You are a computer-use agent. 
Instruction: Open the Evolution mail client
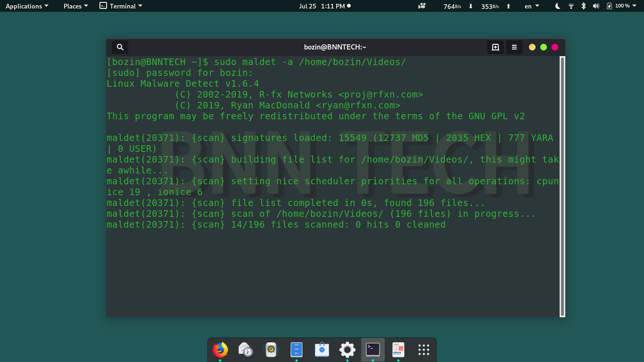point(246,350)
